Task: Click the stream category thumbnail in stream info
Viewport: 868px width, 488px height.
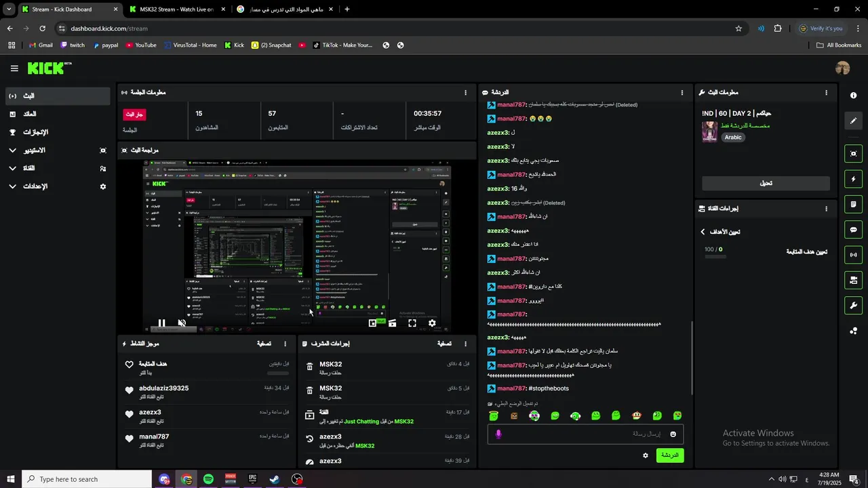Action: tap(710, 131)
